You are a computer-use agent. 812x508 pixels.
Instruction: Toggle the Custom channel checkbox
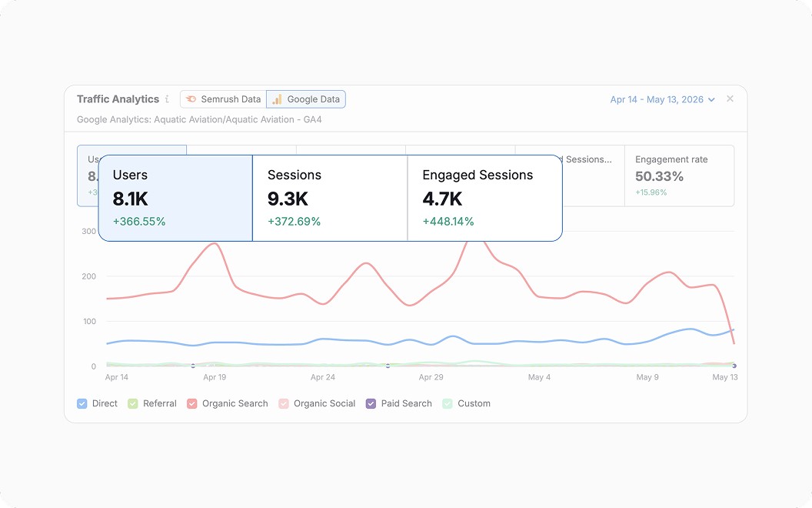448,404
